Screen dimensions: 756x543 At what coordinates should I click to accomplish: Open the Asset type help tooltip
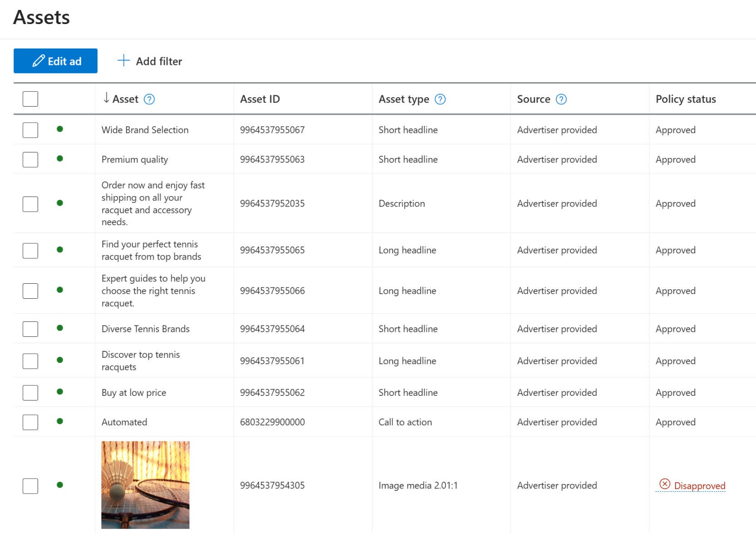click(440, 99)
